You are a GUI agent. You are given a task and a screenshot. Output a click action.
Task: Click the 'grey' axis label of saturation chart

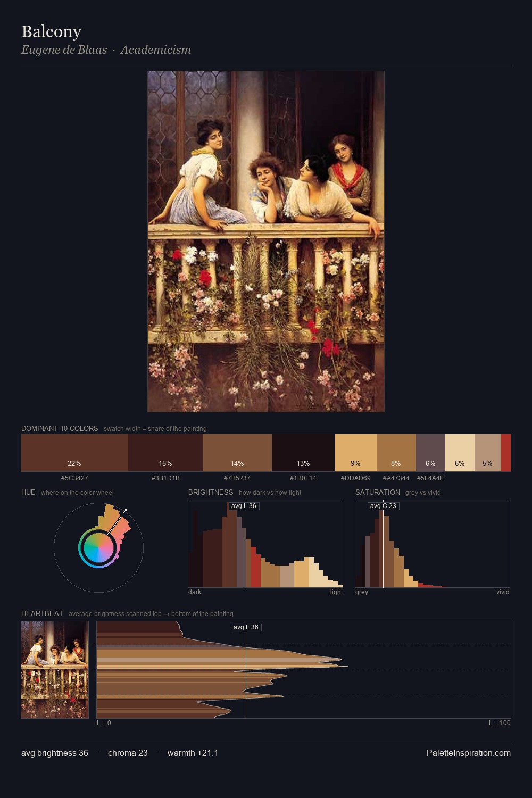pyautogui.click(x=362, y=592)
